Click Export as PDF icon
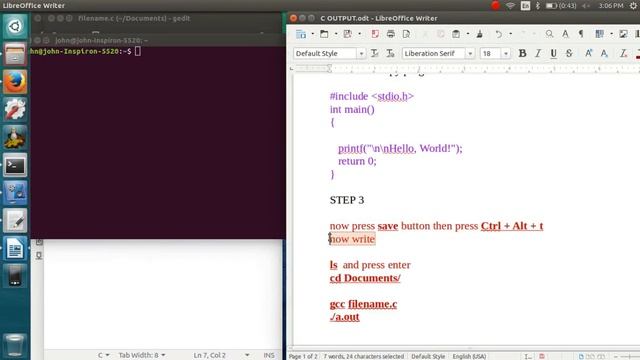Viewport: 640px width, 360px height. 375,34
